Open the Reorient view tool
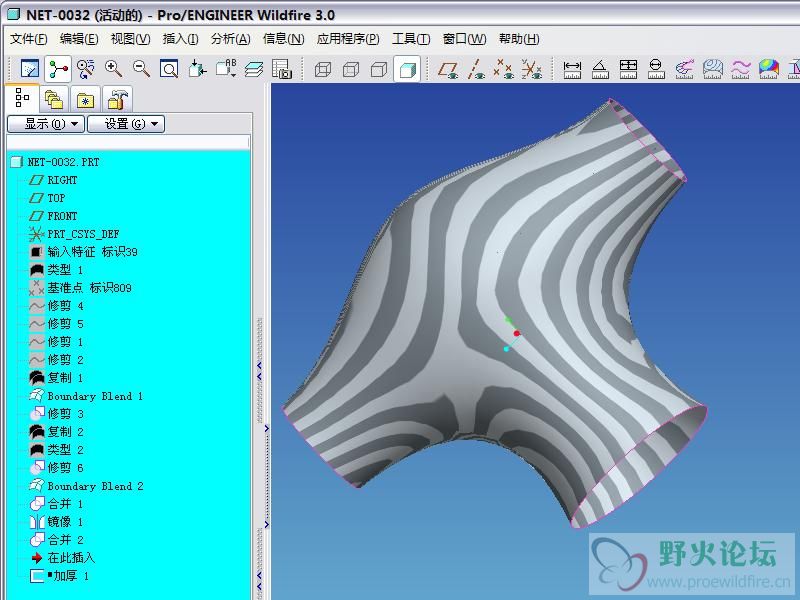Image resolution: width=800 pixels, height=600 pixels. click(x=197, y=68)
